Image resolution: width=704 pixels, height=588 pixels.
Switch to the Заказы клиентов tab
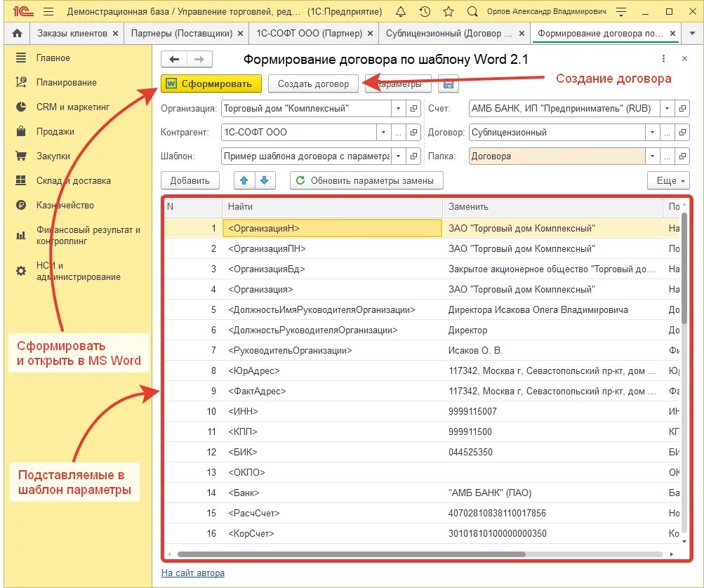pos(72,33)
